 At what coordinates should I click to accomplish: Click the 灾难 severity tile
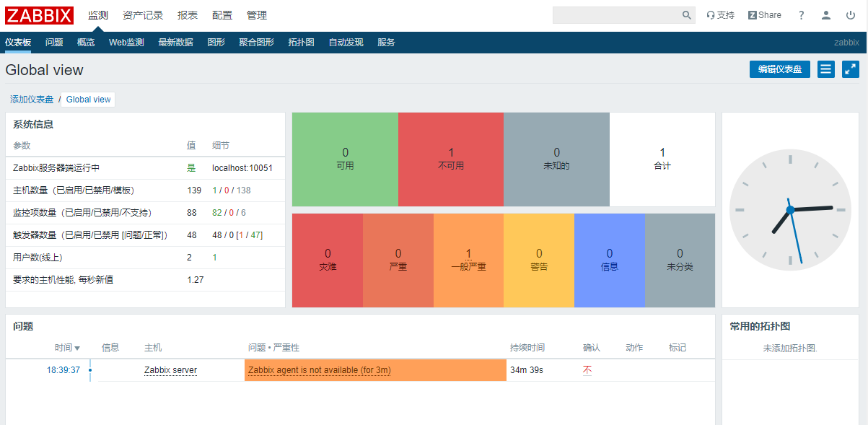point(328,260)
